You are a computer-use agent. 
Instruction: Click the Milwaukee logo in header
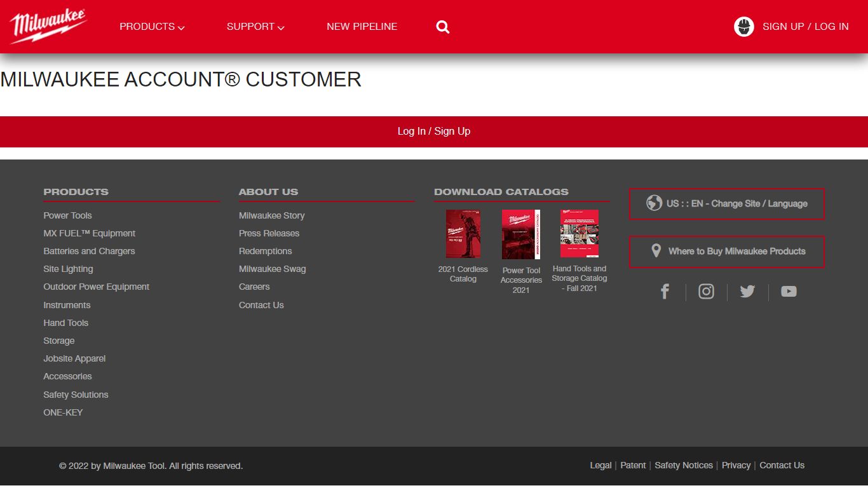coord(48,26)
